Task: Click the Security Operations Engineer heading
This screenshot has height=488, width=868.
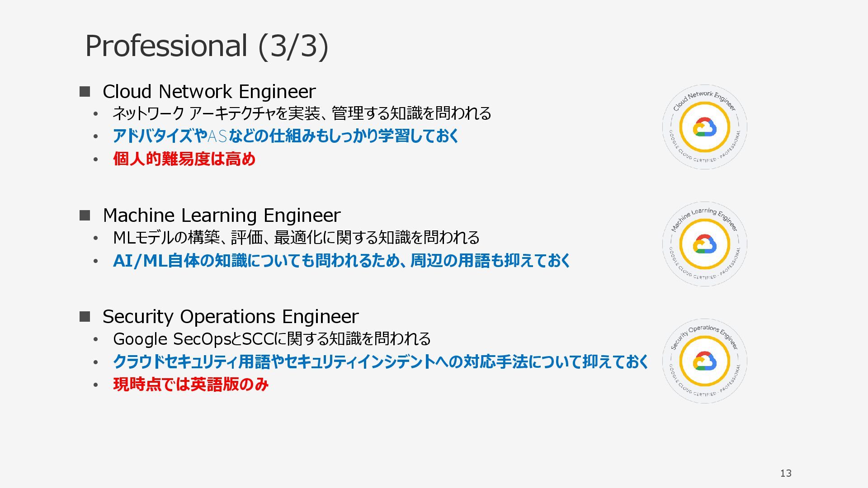Action: 231,316
